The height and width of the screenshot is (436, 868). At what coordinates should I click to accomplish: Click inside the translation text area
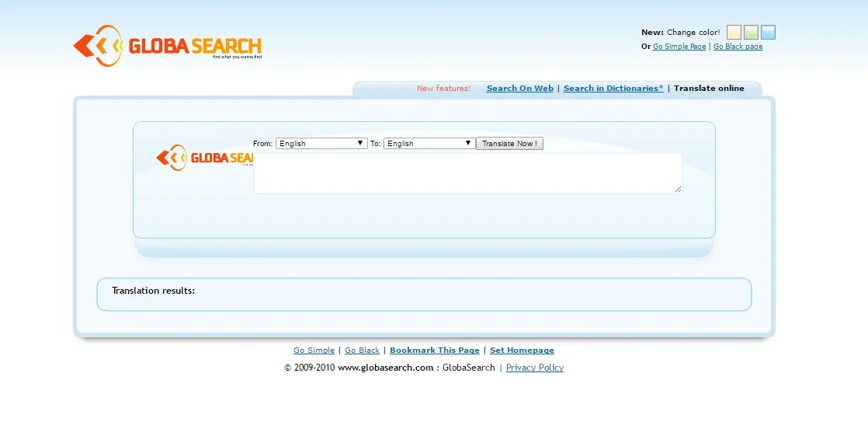[467, 173]
